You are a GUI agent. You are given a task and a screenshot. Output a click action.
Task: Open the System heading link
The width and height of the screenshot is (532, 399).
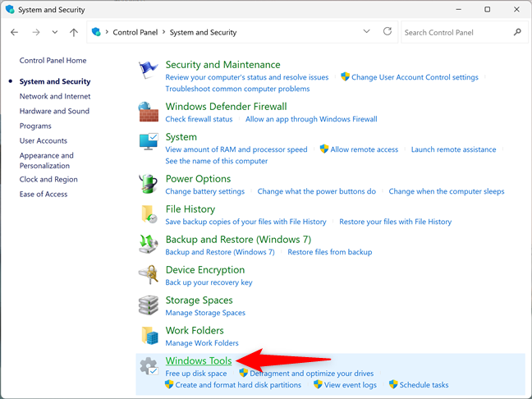tap(181, 137)
